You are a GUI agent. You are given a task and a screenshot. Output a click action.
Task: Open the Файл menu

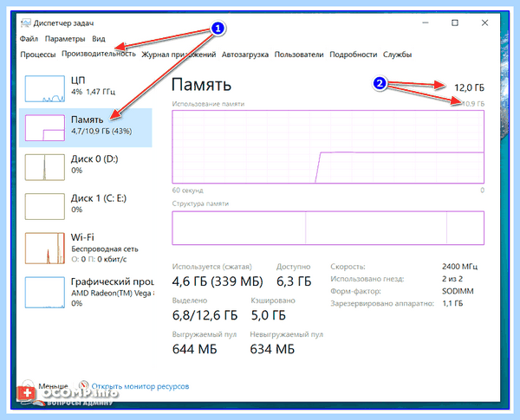pos(29,39)
